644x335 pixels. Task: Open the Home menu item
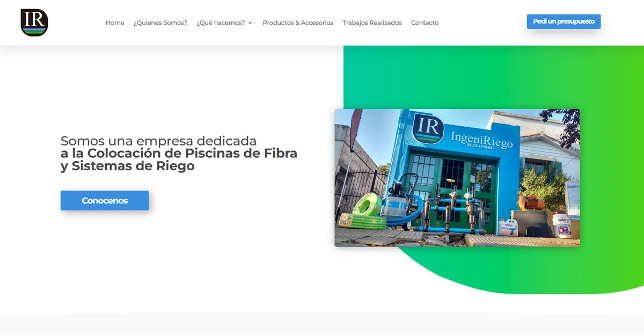click(115, 23)
